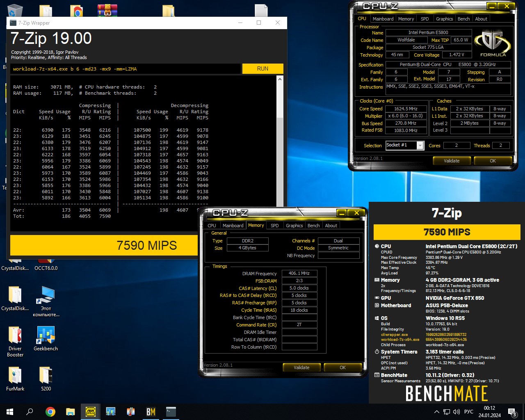Click the Tot: 7590 rating row in 7-Zip

[62, 216]
